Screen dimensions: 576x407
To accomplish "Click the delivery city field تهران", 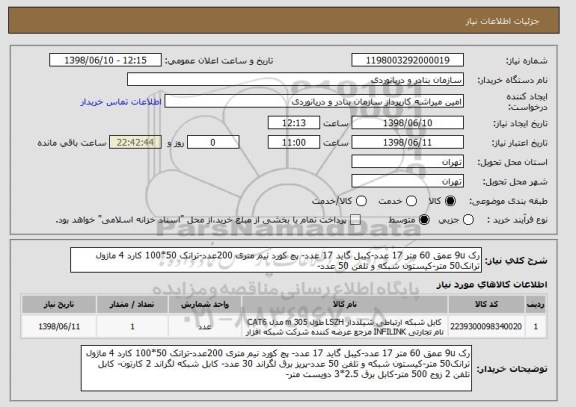I will 407,181.
